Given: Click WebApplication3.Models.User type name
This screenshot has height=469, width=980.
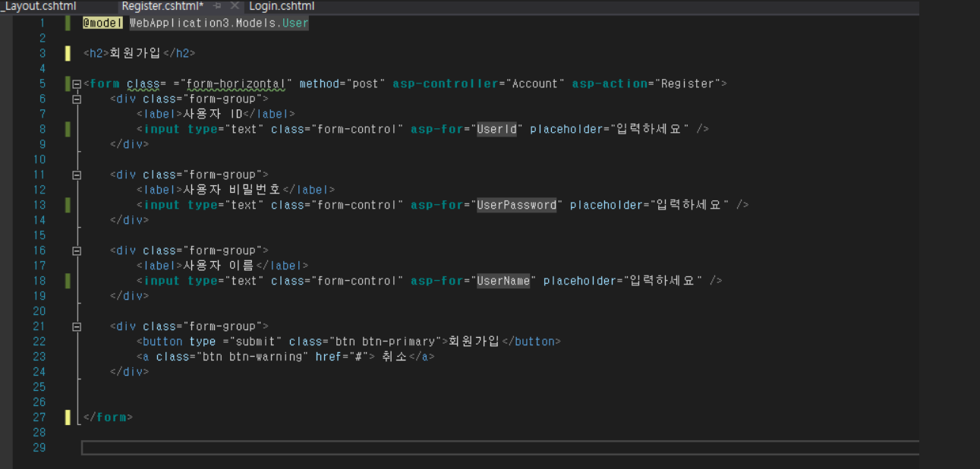Looking at the screenshot, I should (x=219, y=23).
